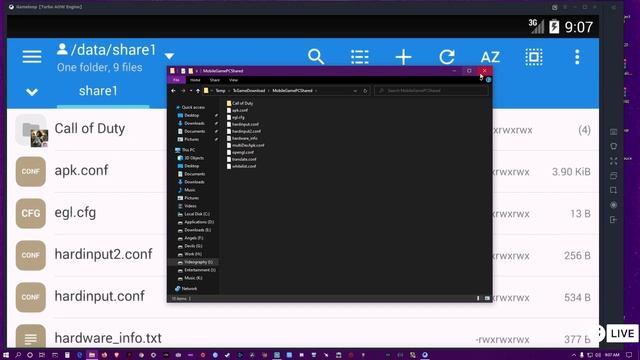Select hardware_info.txt in Android file list
The image size is (640, 360).
click(108, 338)
